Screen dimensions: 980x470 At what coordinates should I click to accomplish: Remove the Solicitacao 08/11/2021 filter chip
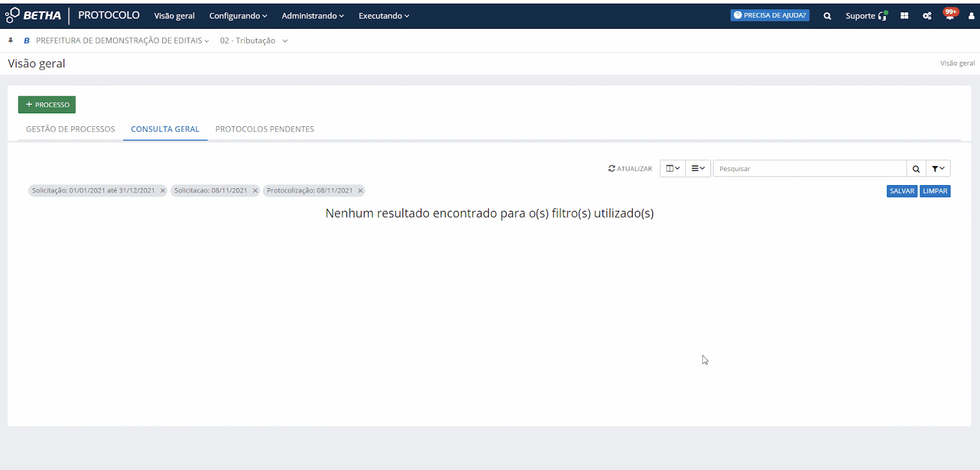(x=255, y=191)
